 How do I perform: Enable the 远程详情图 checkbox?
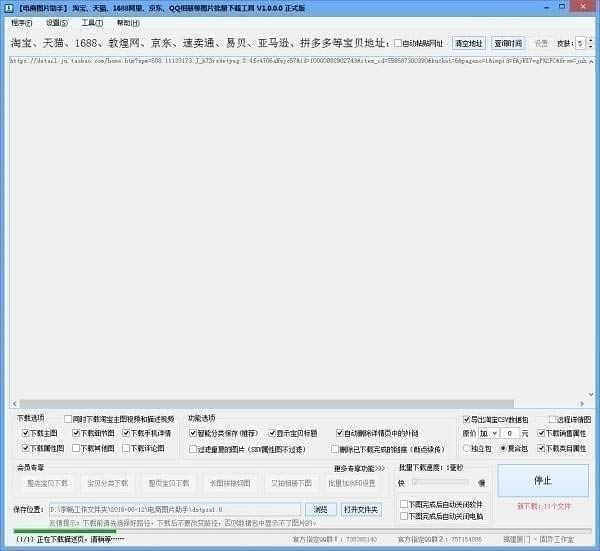point(552,419)
